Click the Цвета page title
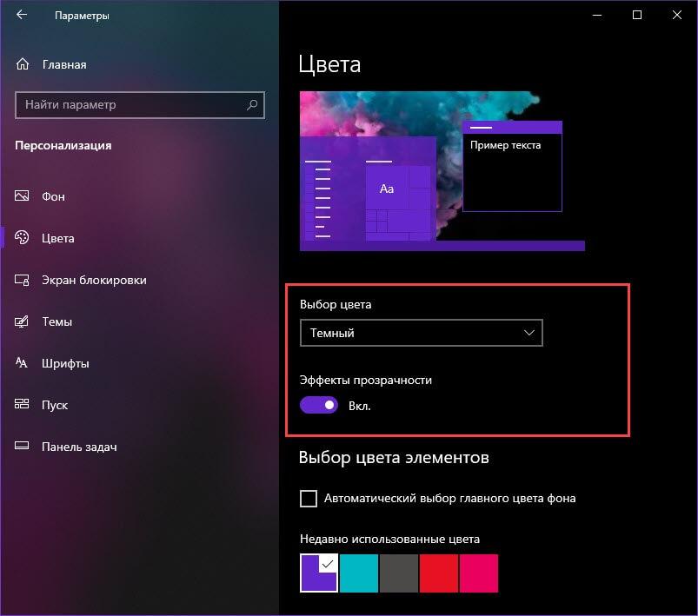Screen dimensions: 698x616 pyautogui.click(x=329, y=64)
